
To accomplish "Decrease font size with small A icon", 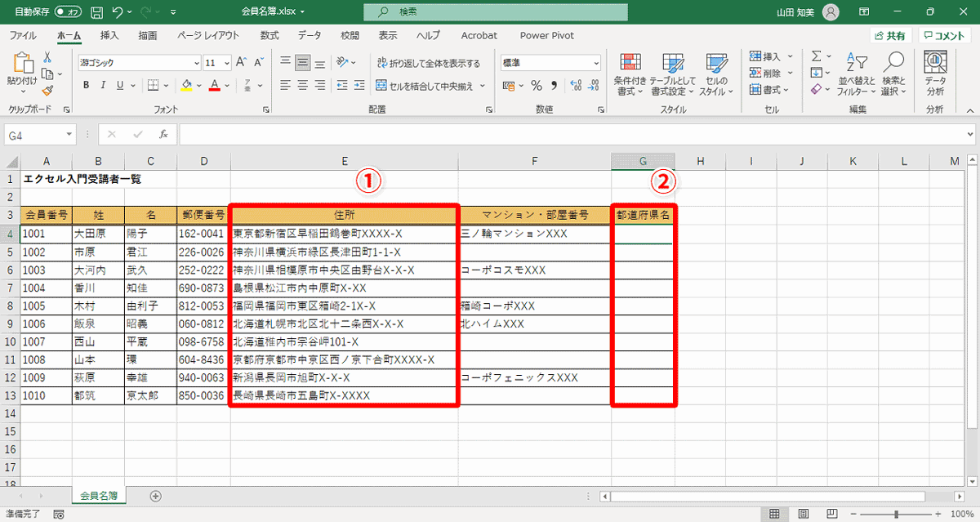I will coord(259,63).
